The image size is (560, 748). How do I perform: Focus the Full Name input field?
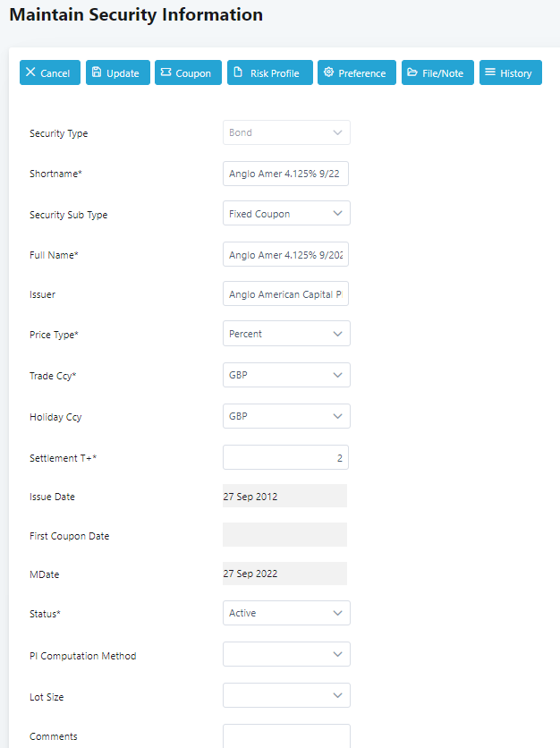285,254
